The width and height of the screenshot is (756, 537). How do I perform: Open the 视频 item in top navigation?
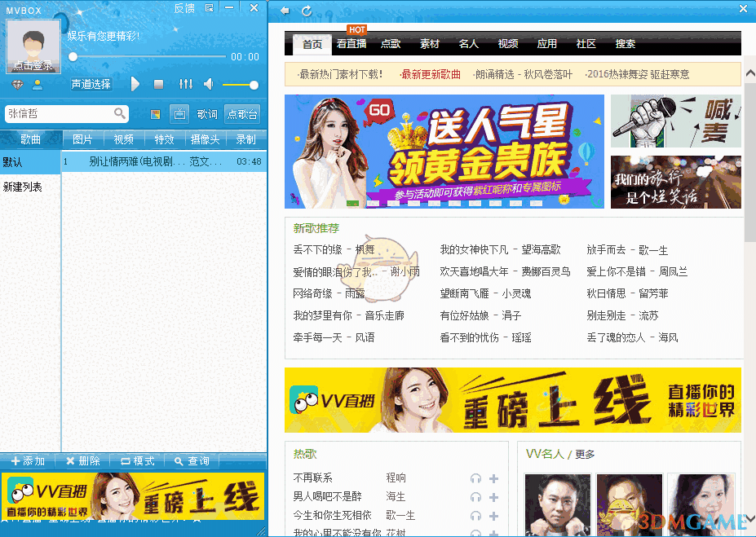coord(508,44)
